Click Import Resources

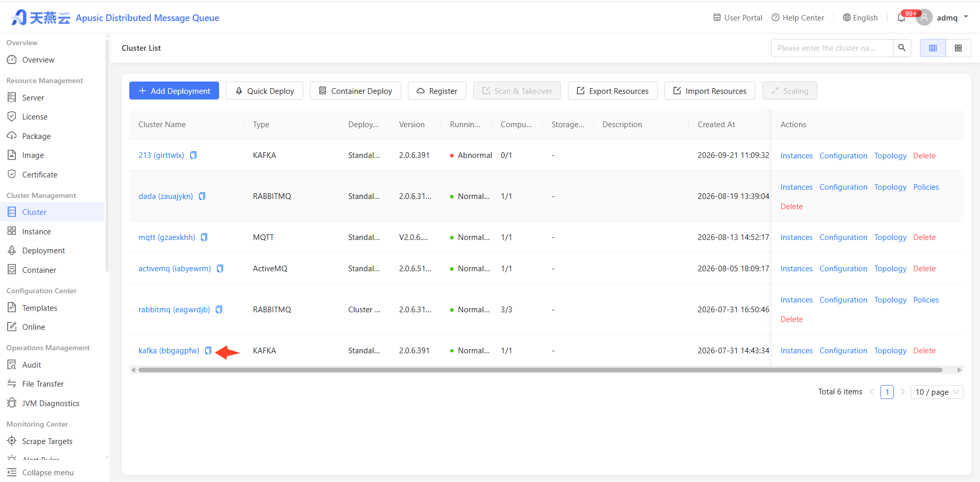(x=710, y=91)
